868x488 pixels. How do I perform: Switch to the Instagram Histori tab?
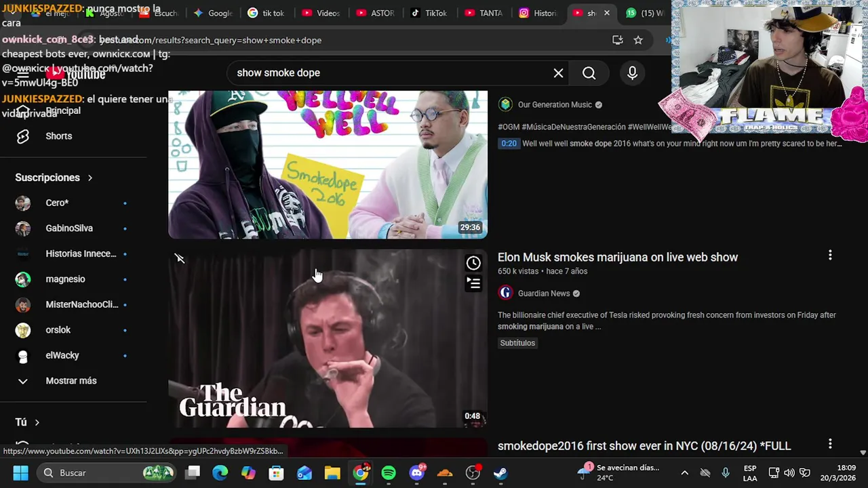[x=538, y=13]
